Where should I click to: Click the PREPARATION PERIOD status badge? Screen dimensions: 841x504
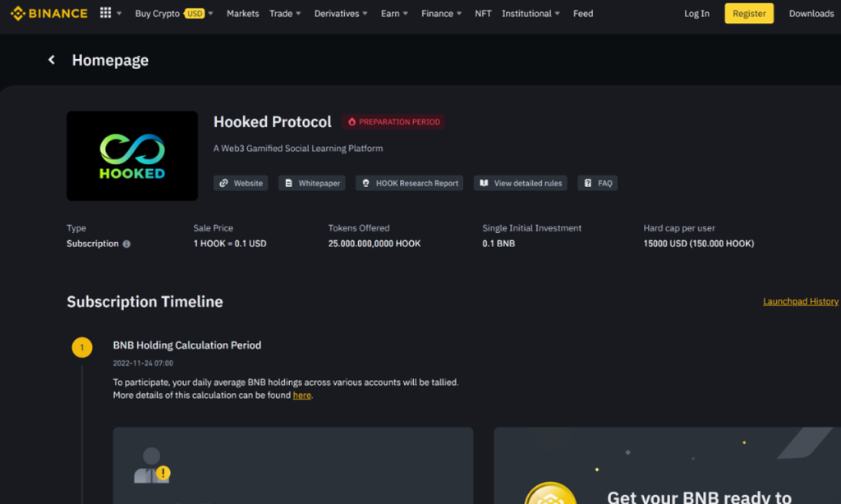[393, 121]
